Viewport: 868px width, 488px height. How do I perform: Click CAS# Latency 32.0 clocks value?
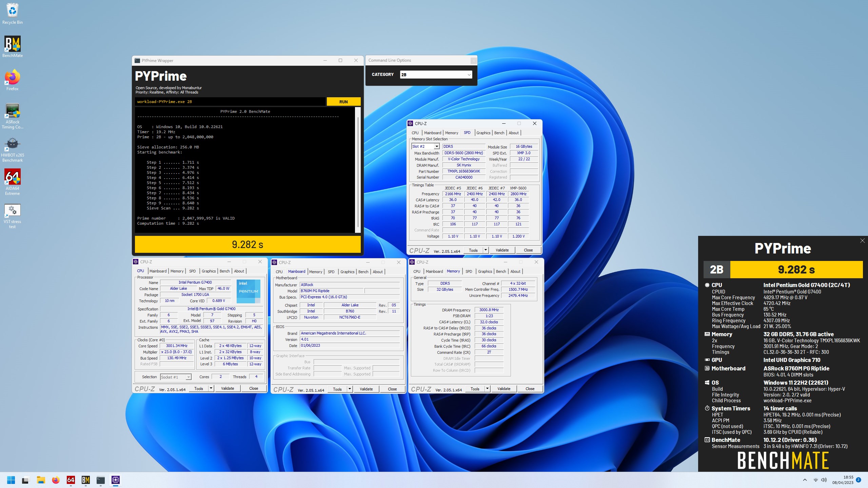click(x=489, y=322)
